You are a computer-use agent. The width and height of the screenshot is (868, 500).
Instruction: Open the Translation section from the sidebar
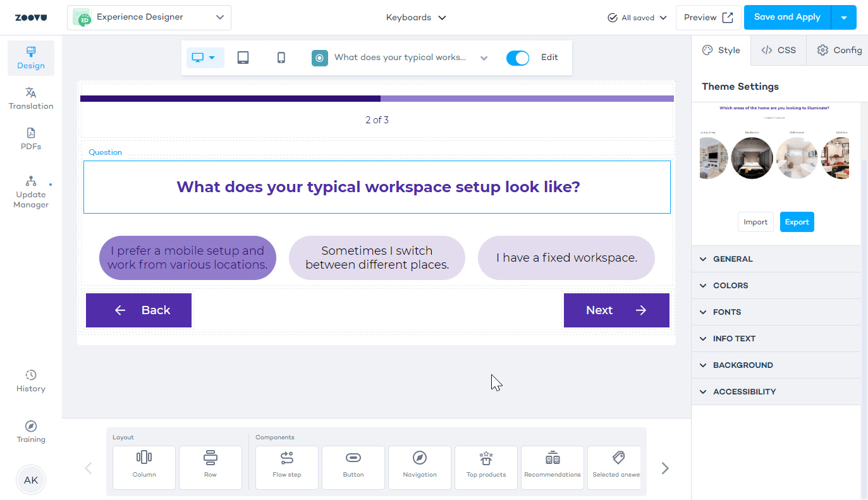pos(30,99)
